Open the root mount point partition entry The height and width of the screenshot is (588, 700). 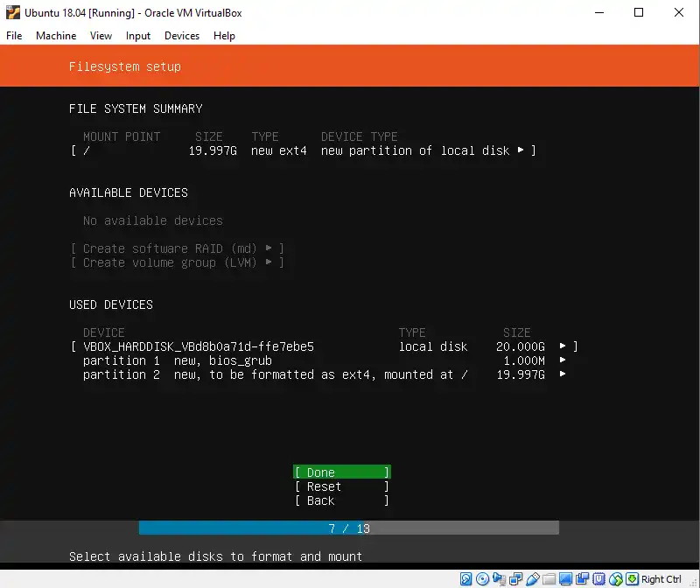click(303, 150)
